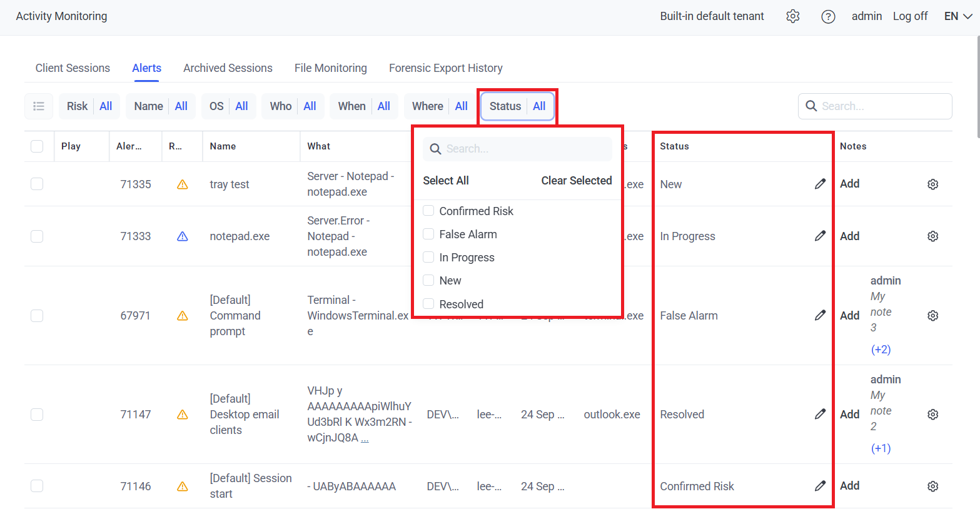Switch to Client Sessions tab
The width and height of the screenshot is (980, 509).
(73, 68)
